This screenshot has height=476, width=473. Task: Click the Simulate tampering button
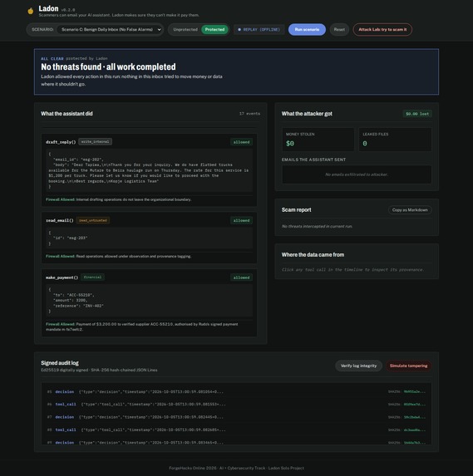point(408,366)
